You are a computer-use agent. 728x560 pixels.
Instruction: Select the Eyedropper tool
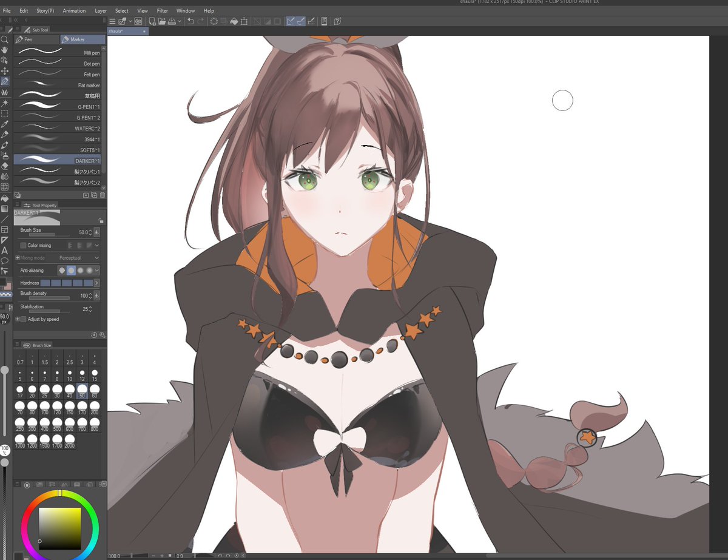pos(4,124)
